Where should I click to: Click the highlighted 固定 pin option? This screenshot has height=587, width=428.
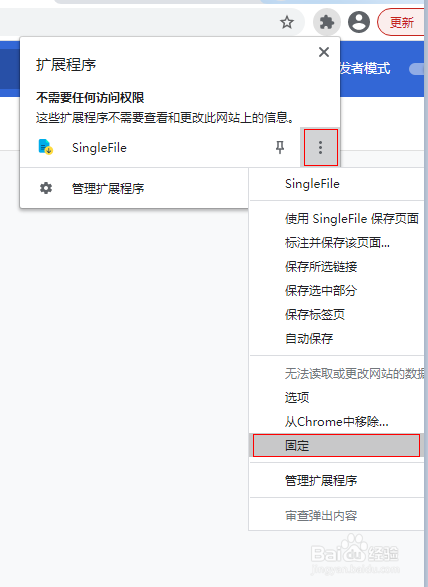pos(336,445)
